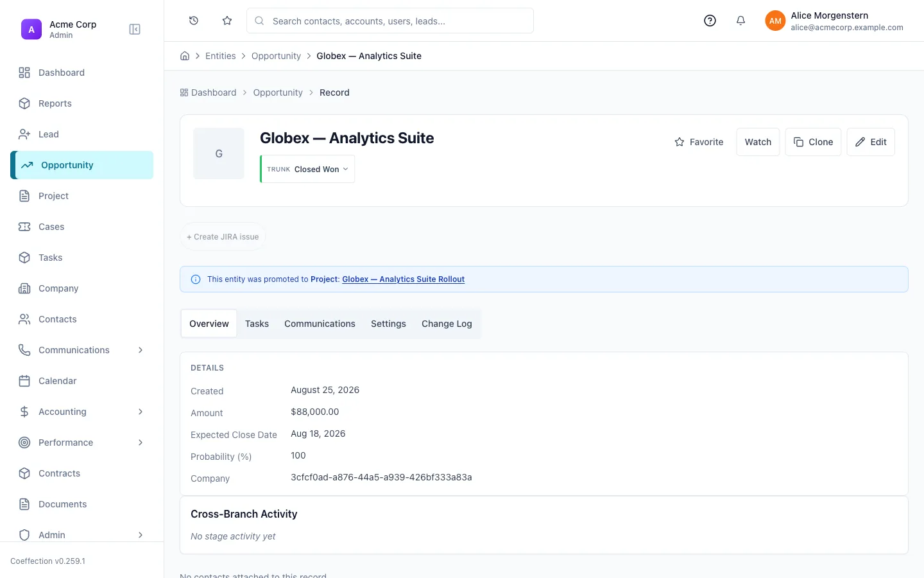The width and height of the screenshot is (924, 578).
Task: Open Company in sidebar
Action: point(82,288)
